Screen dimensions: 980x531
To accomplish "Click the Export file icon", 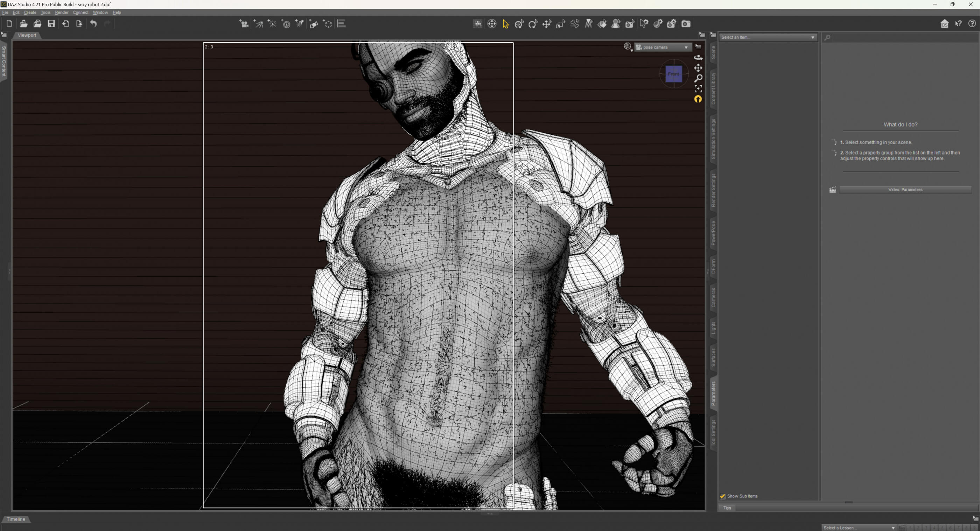I will coord(79,23).
